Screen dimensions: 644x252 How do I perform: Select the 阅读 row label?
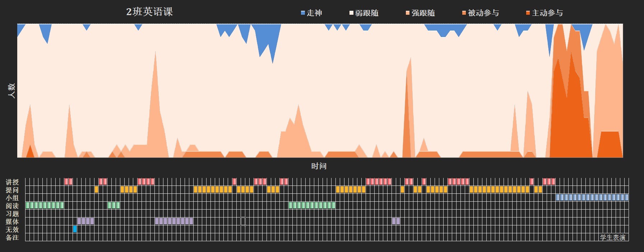point(12,206)
